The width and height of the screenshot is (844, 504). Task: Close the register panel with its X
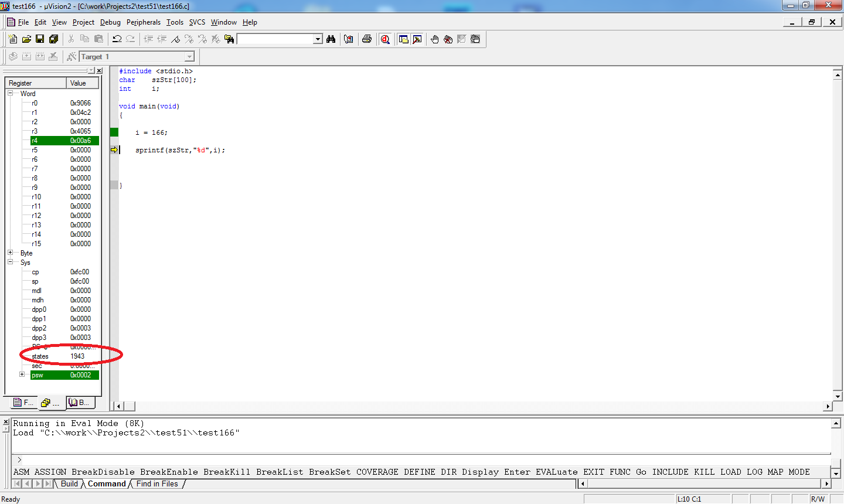pos(99,70)
